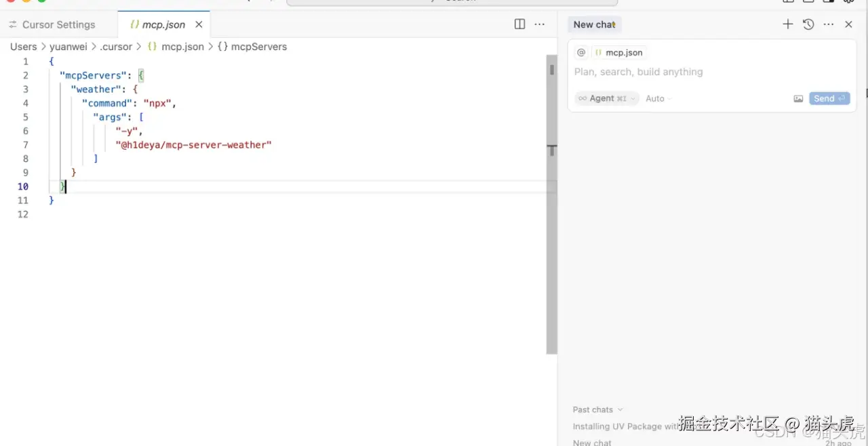Click the editor vertical scrollbar
868x446 pixels.
tap(551, 203)
